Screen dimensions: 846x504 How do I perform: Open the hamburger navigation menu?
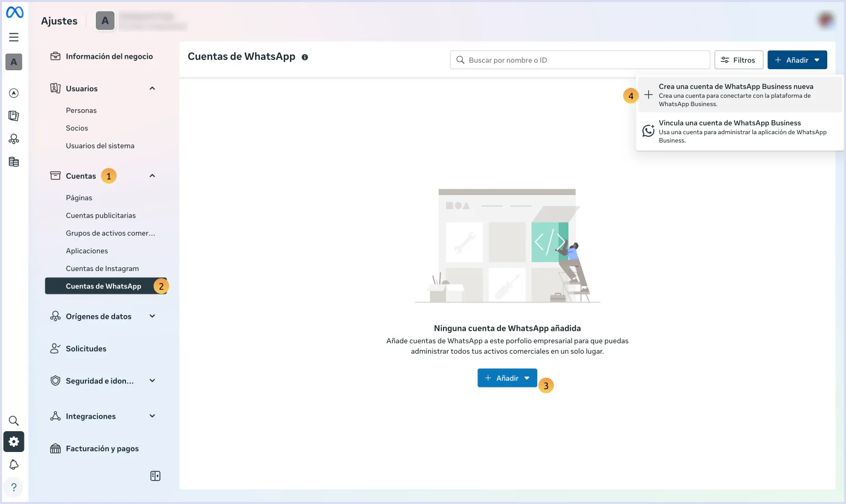tap(14, 37)
